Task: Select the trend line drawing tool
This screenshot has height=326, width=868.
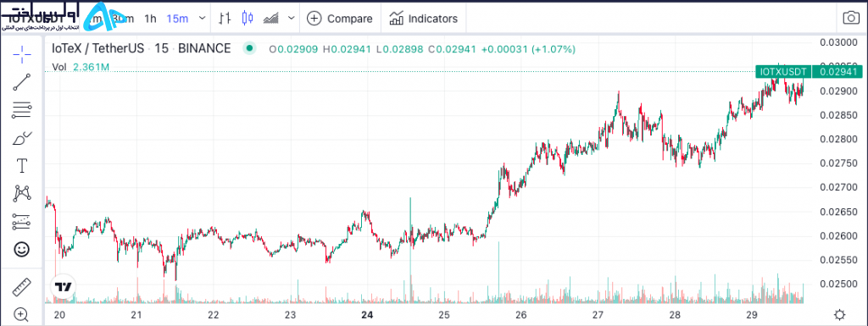Action: point(21,82)
